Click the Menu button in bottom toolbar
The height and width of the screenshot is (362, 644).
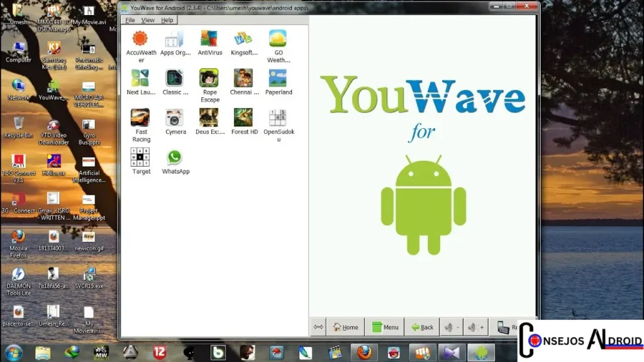(x=385, y=327)
